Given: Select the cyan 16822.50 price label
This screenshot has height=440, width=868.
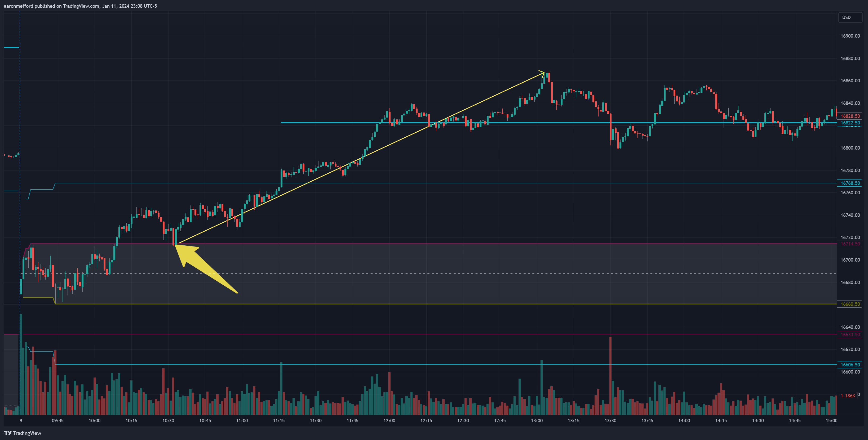Looking at the screenshot, I should point(849,123).
